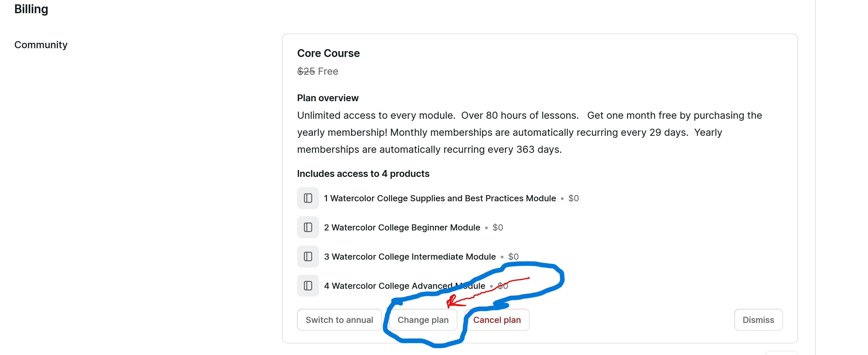Screen dimensions: 868x355
Task: Click the Change plan button
Action: click(423, 320)
